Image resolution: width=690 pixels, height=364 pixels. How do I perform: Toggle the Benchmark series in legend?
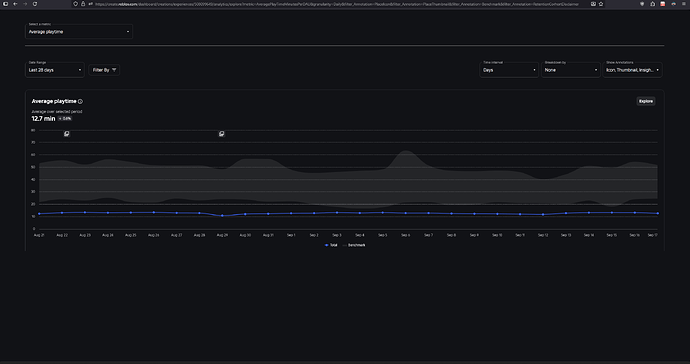pos(354,245)
